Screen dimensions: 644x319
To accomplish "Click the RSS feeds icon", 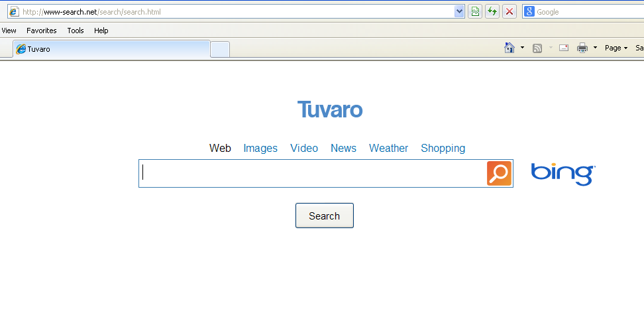I will [537, 48].
